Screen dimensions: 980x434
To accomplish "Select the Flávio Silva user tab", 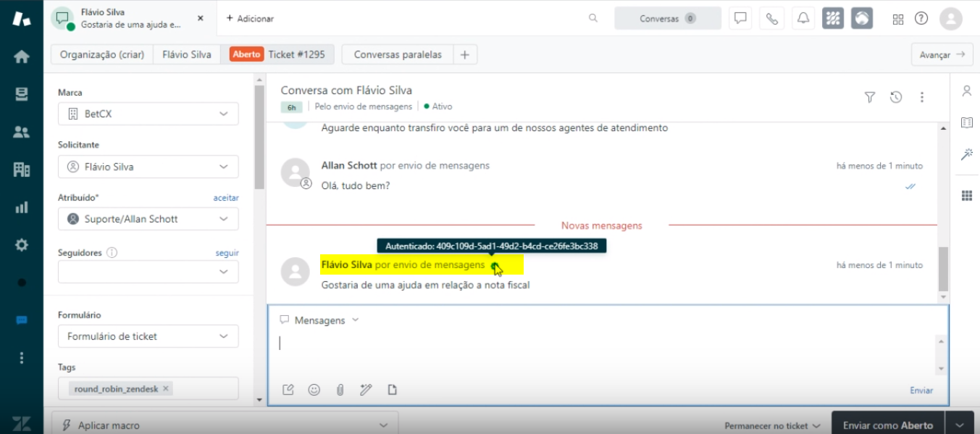I will [186, 54].
